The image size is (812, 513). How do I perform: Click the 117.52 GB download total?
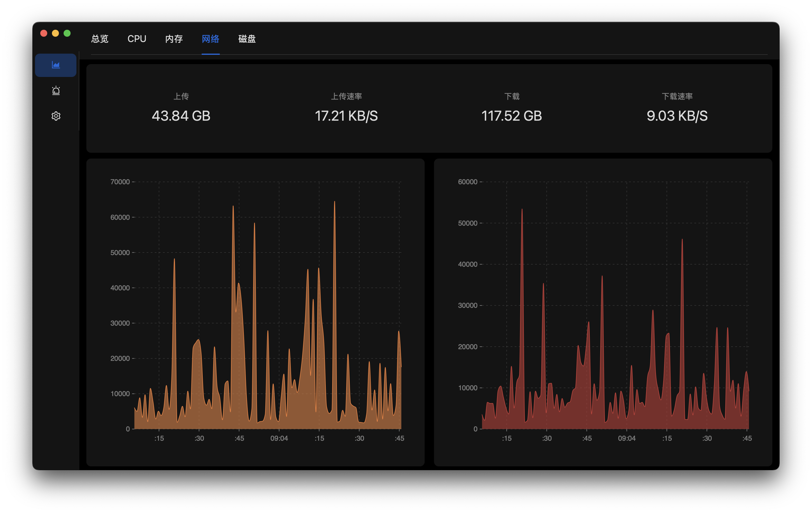[511, 116]
